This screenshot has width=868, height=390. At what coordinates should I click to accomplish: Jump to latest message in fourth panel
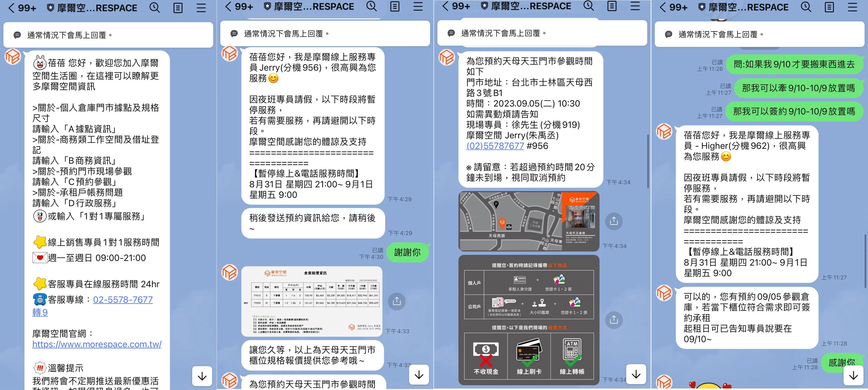854,375
